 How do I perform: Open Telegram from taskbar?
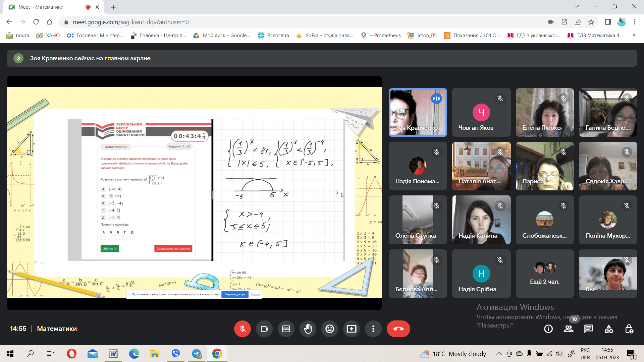[197, 354]
